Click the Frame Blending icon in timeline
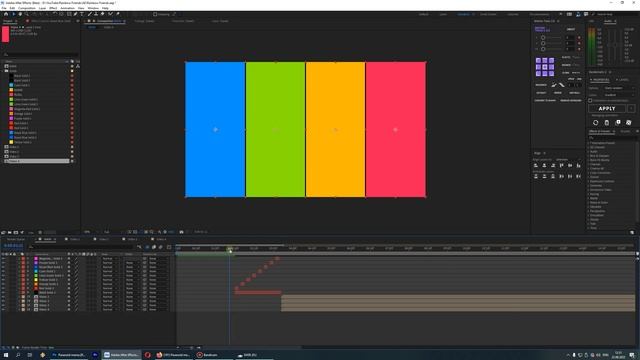640x360 pixels. [154, 247]
